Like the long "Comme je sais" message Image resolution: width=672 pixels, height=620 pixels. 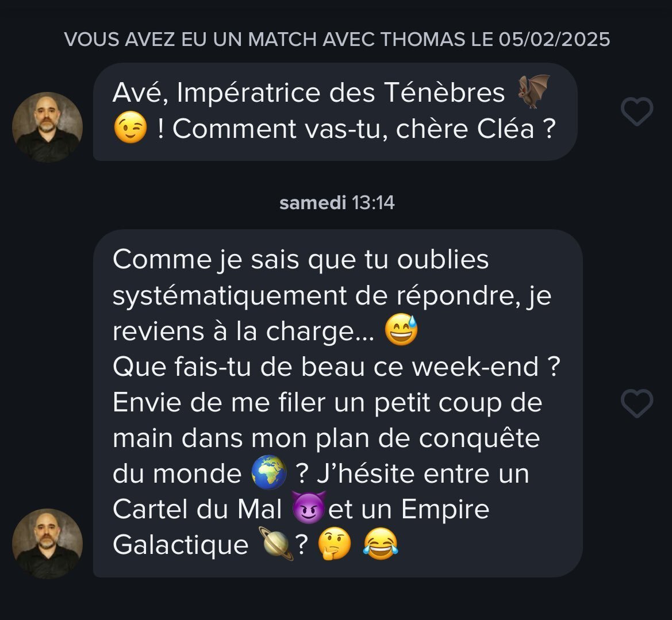[637, 403]
